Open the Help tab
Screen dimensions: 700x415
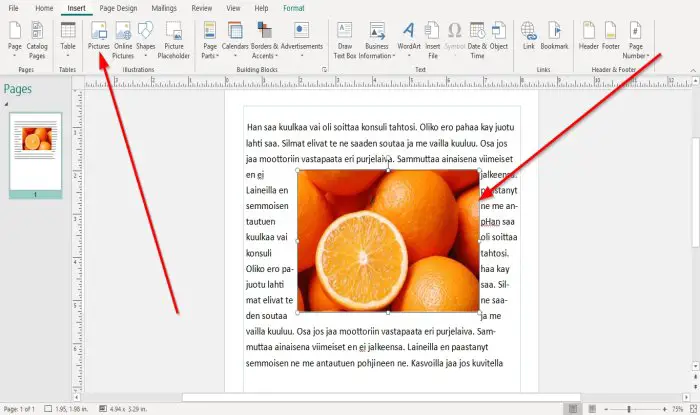[261, 8]
